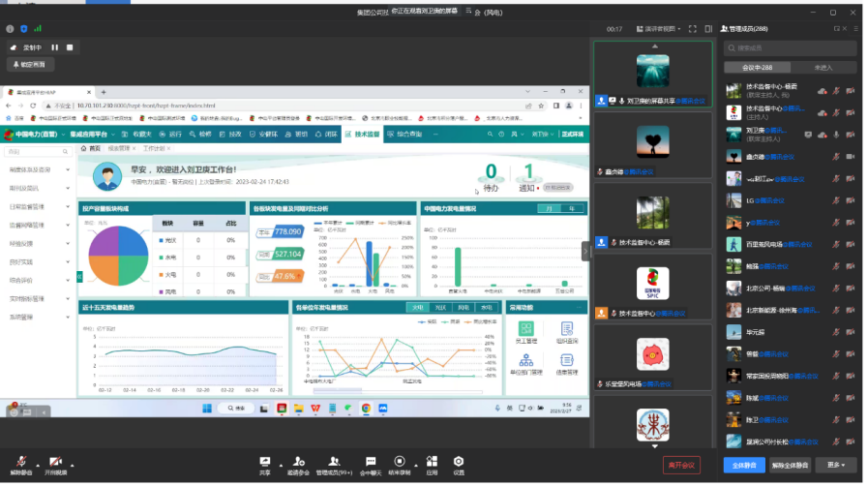868x486 pixels.
Task: Click the blue 全体静音 mute all button
Action: tap(743, 466)
